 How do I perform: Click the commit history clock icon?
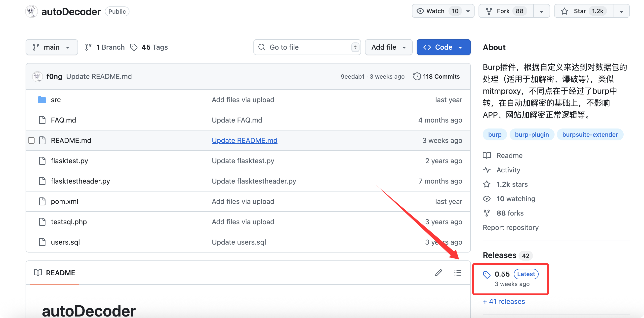(x=417, y=76)
